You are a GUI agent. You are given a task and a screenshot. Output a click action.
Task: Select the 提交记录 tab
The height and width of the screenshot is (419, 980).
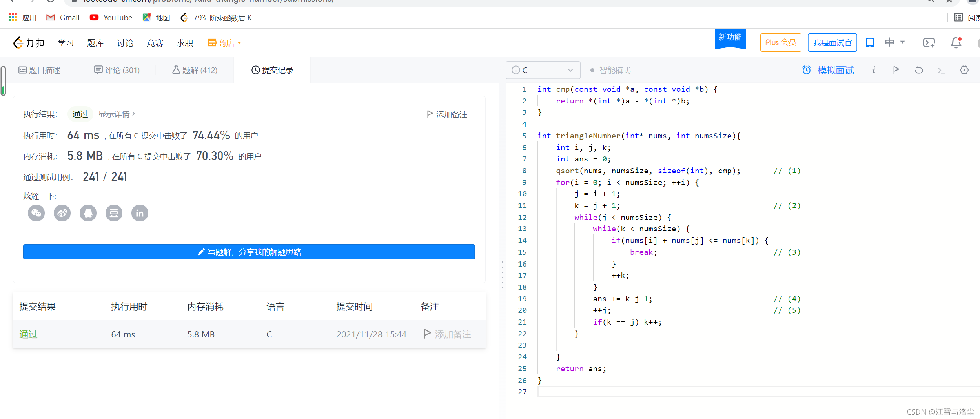coord(272,70)
